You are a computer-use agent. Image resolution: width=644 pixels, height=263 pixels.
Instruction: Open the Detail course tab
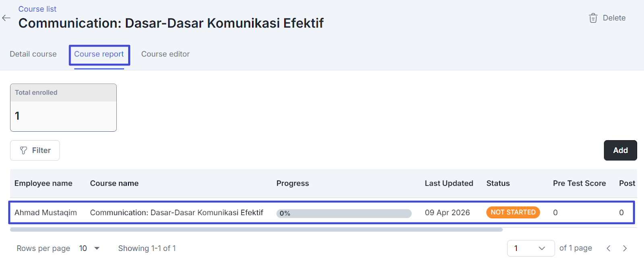(33, 54)
